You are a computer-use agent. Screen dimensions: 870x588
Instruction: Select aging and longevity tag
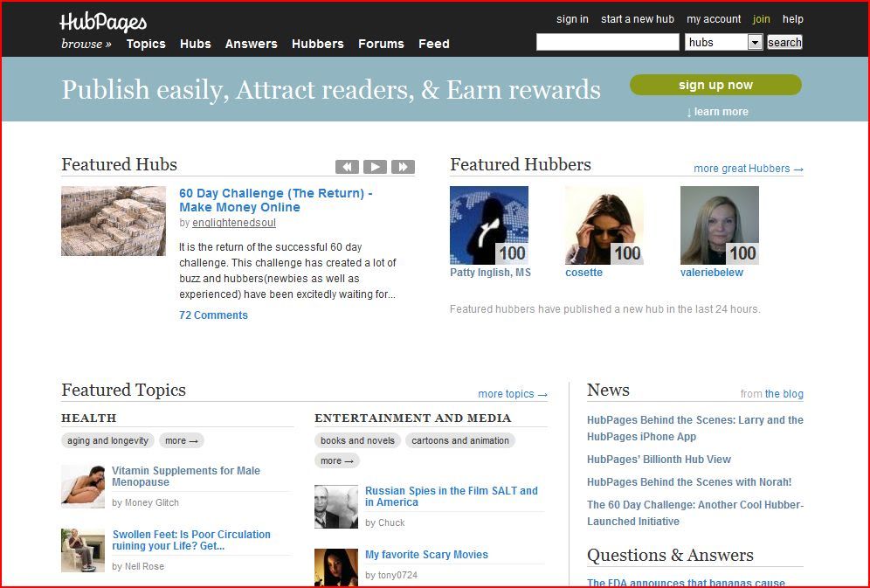pos(107,440)
